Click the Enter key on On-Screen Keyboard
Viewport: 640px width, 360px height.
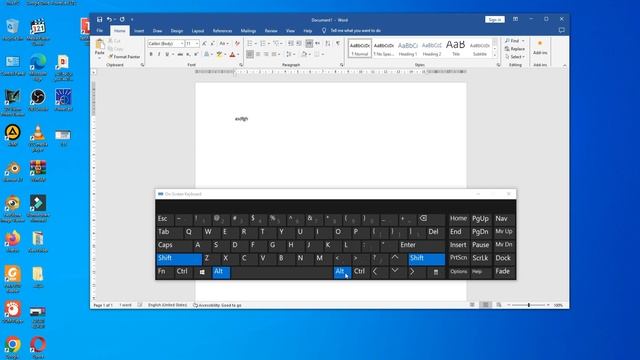pos(422,245)
